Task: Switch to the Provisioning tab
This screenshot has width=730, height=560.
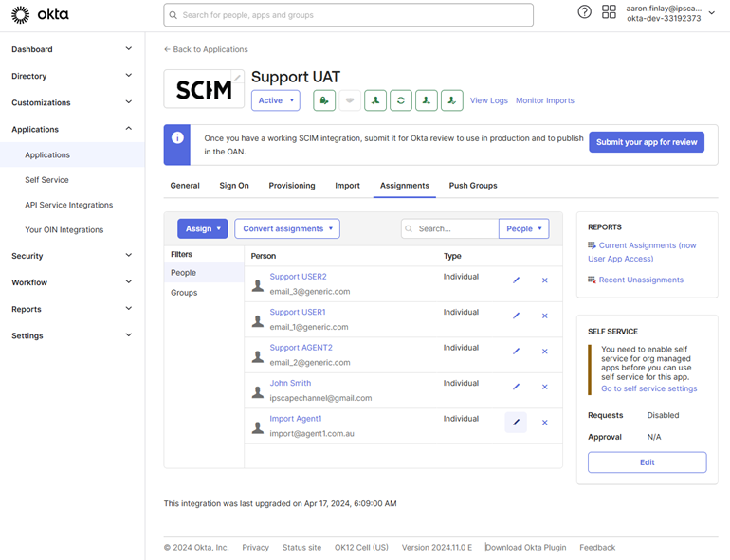Action: [291, 186]
